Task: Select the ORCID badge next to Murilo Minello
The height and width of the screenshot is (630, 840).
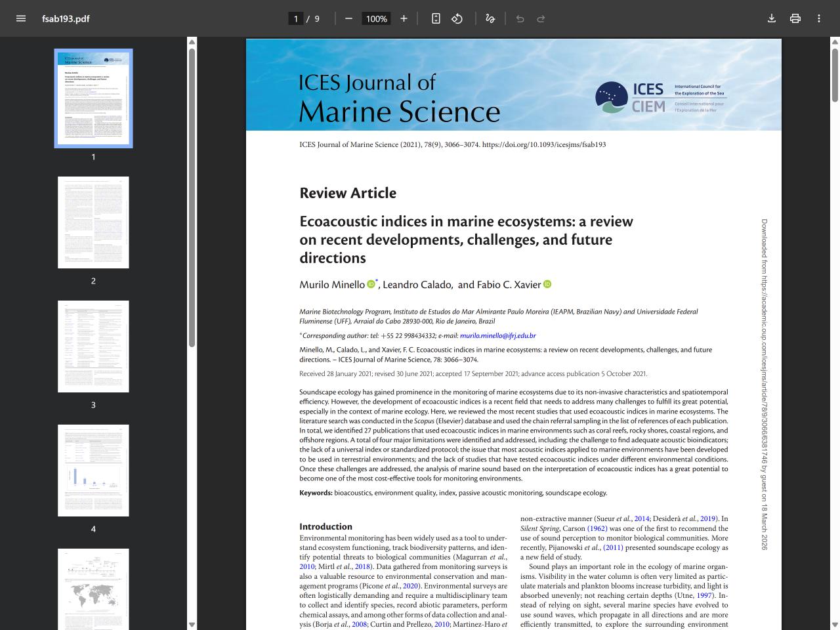Action: [371, 283]
